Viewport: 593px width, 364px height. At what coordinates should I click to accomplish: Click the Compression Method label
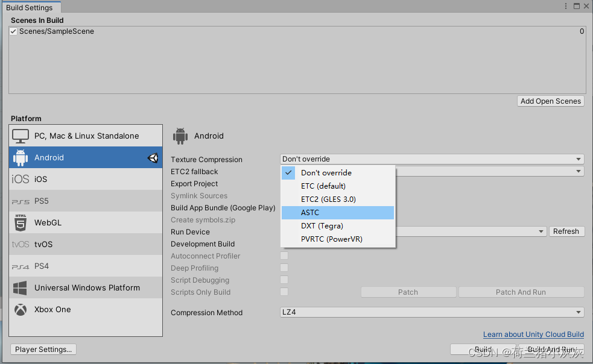[206, 313]
